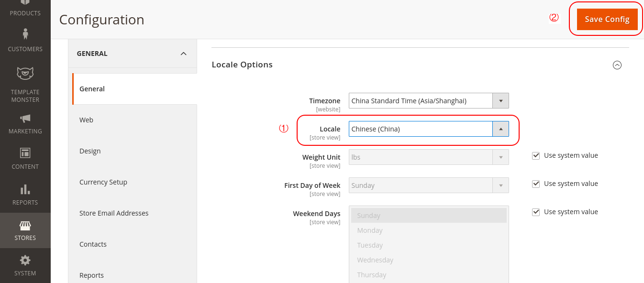Screen dimensions: 644x283
Task: Open the Content layout icon
Action: point(25,153)
